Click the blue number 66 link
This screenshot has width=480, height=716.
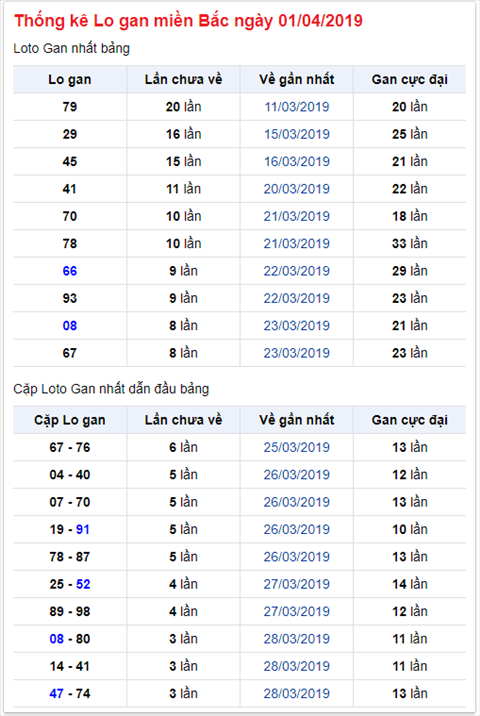[70, 271]
